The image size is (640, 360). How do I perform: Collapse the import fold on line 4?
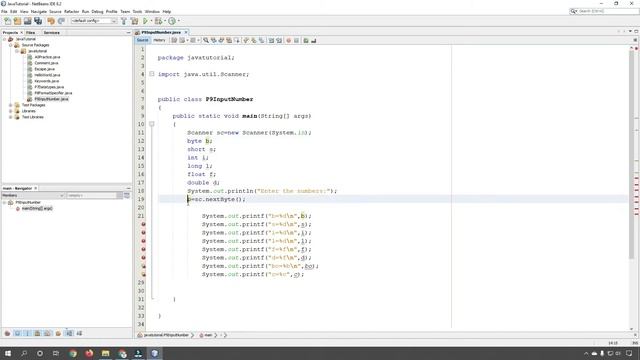tap(151, 74)
